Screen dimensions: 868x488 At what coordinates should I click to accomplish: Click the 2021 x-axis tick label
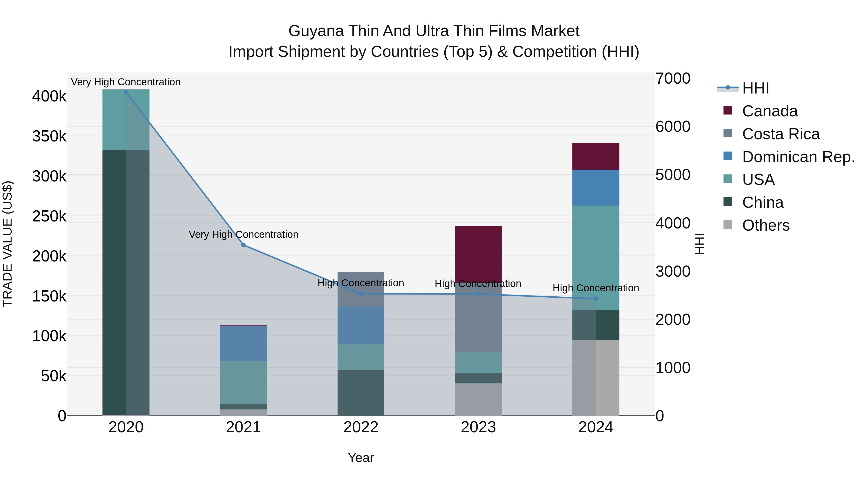[243, 427]
